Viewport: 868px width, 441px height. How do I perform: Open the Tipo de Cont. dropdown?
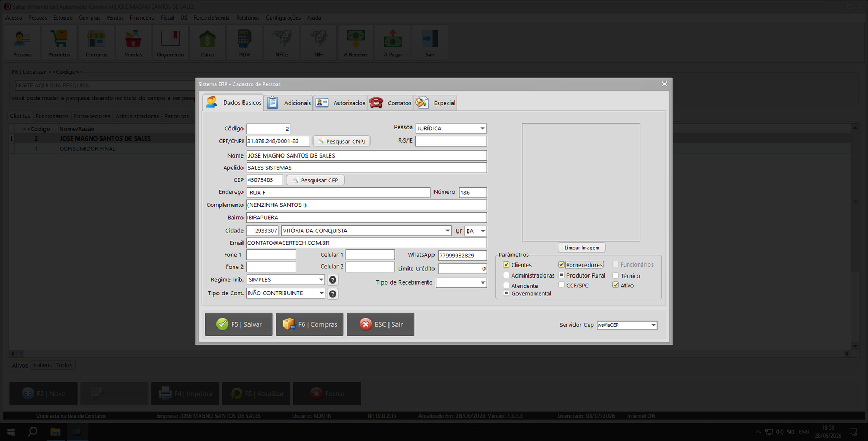(x=321, y=293)
